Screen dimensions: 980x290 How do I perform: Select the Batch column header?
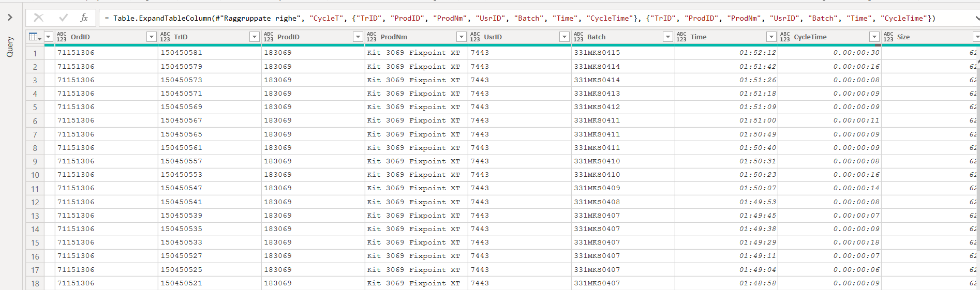[x=623, y=37]
